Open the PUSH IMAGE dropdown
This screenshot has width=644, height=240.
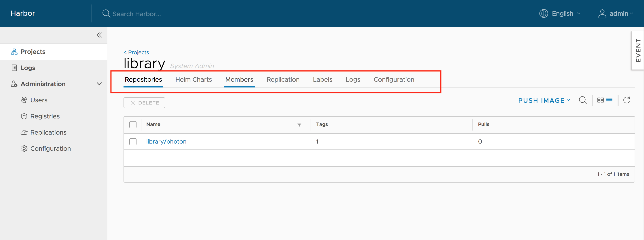click(544, 100)
